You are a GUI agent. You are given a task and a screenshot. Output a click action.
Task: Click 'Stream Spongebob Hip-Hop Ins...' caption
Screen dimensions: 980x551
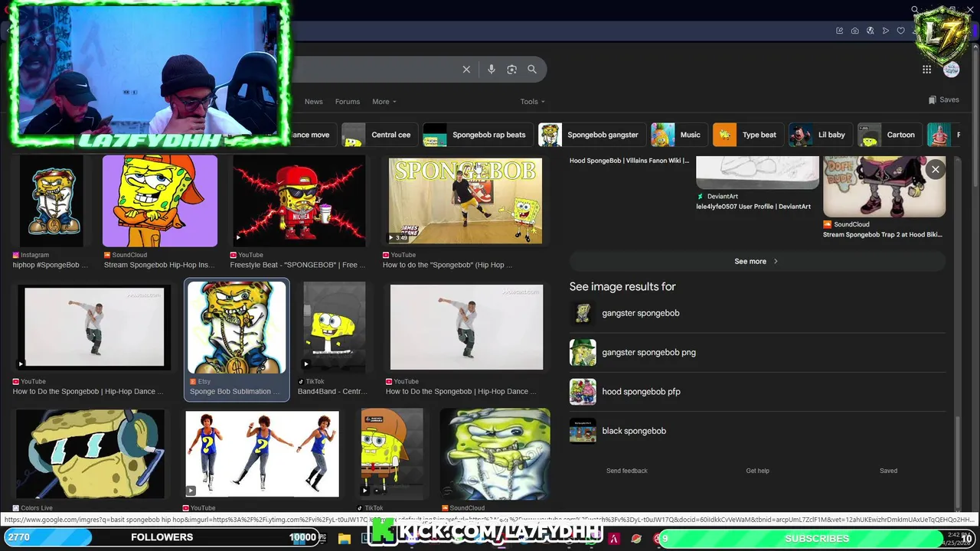[158, 265]
